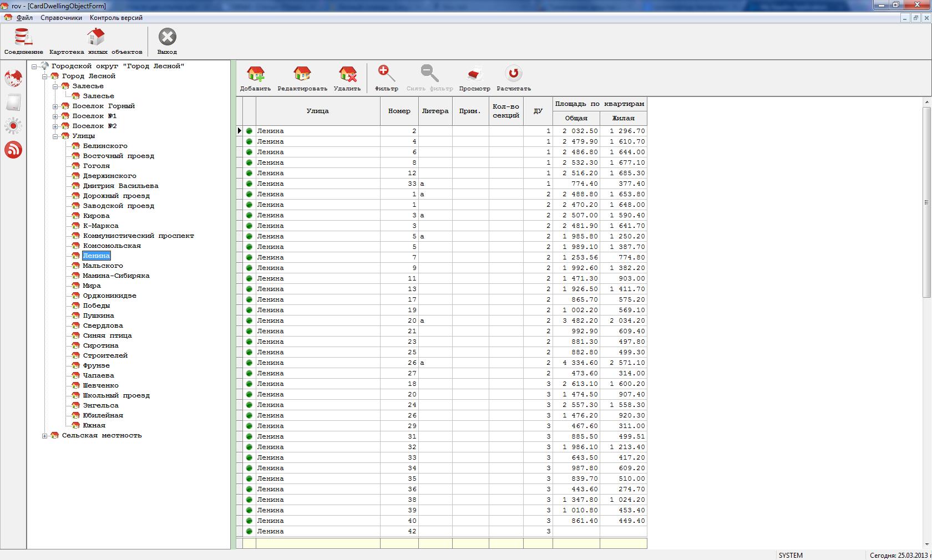
Task: Sort by the Улица column header
Action: (x=318, y=111)
